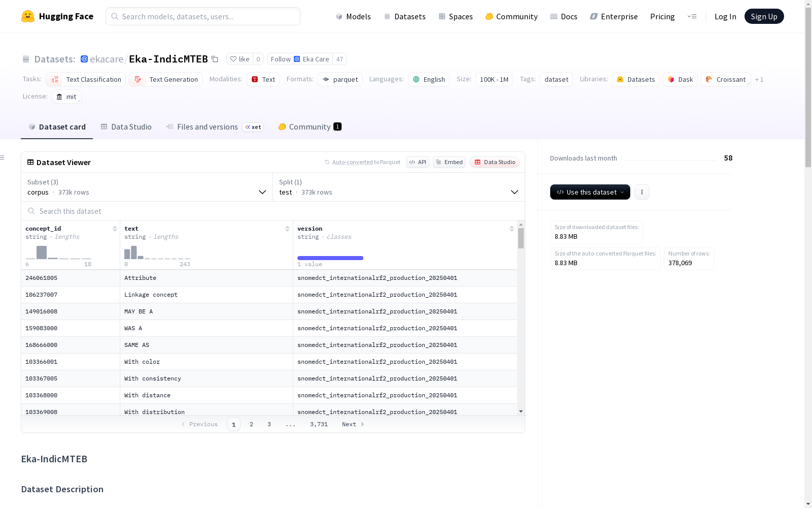Click the Sign Up button

764,16
